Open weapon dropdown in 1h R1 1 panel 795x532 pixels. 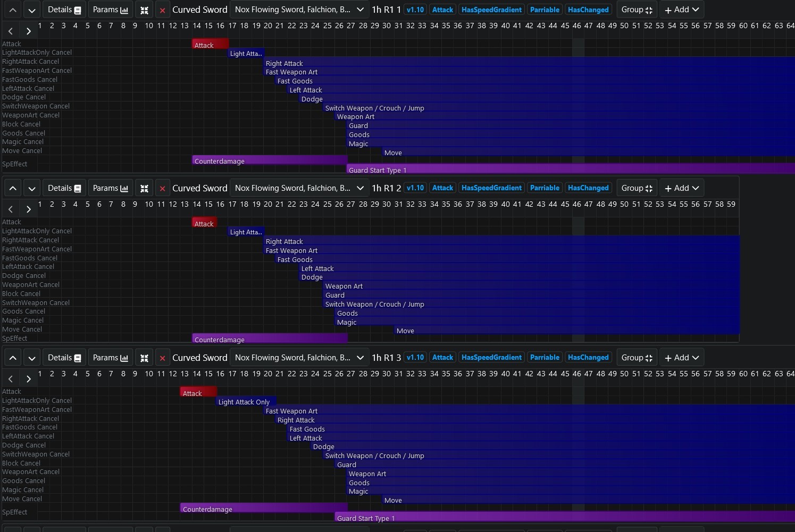(299, 10)
